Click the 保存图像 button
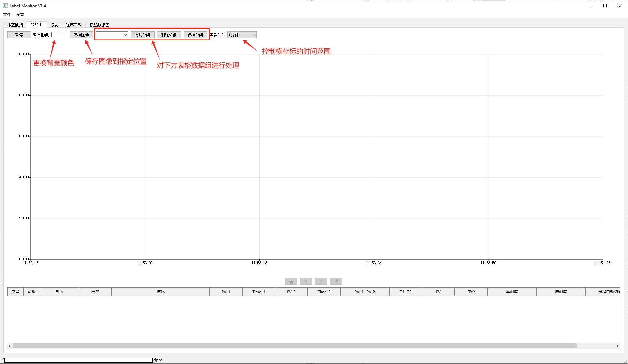Image resolution: width=628 pixels, height=364 pixels. (x=81, y=35)
